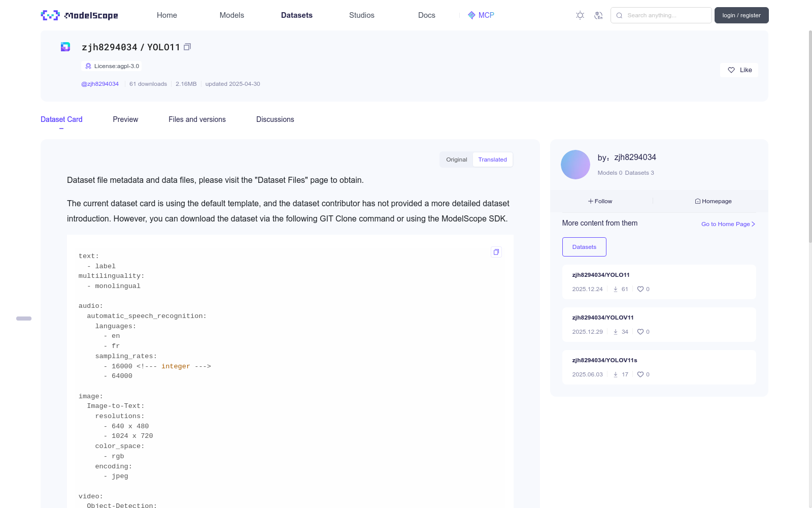Click the zjh8294034 author avatar
This screenshot has width=812, height=508.
(x=576, y=165)
